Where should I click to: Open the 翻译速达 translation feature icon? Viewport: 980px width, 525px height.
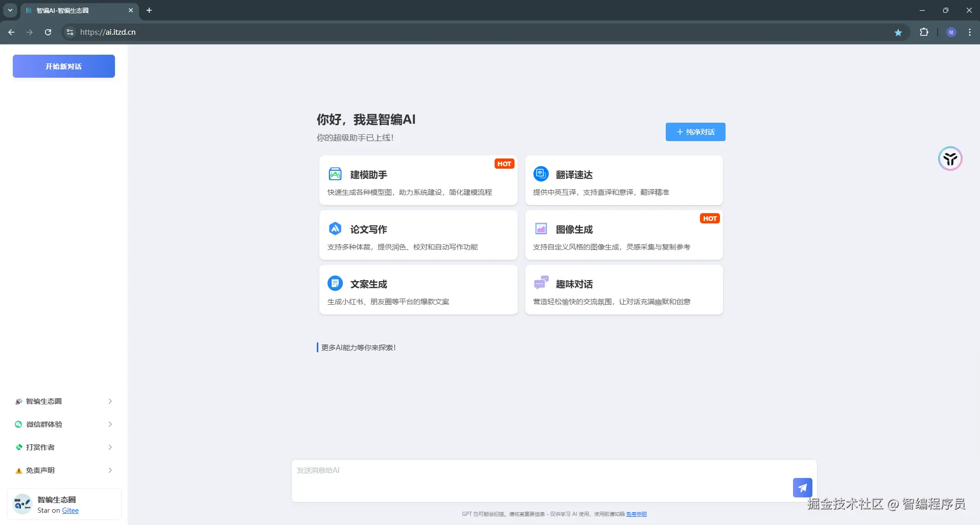click(541, 174)
